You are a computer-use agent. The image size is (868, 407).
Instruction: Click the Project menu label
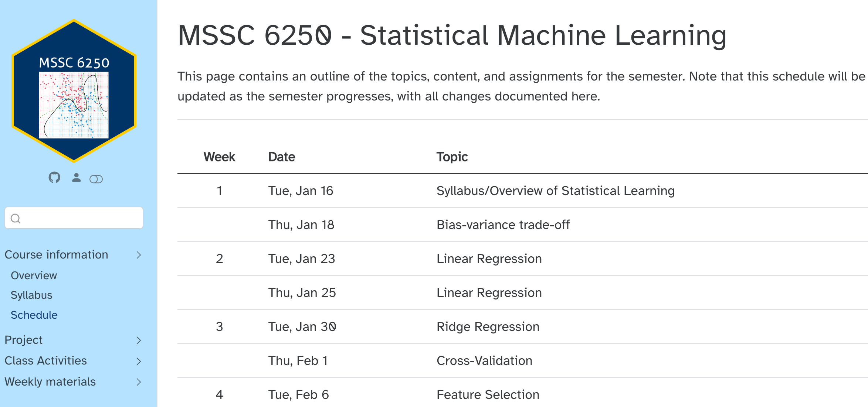click(x=24, y=340)
